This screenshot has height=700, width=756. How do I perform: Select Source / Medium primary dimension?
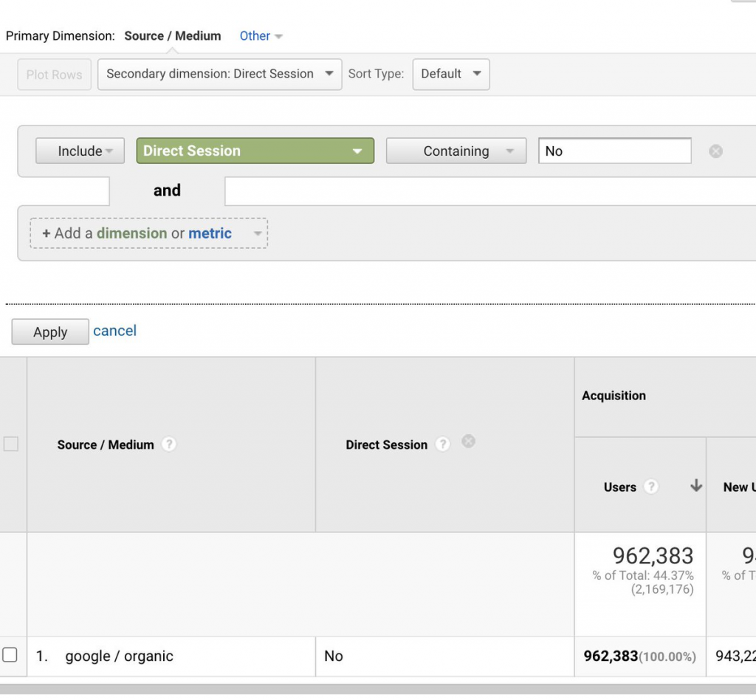[172, 35]
